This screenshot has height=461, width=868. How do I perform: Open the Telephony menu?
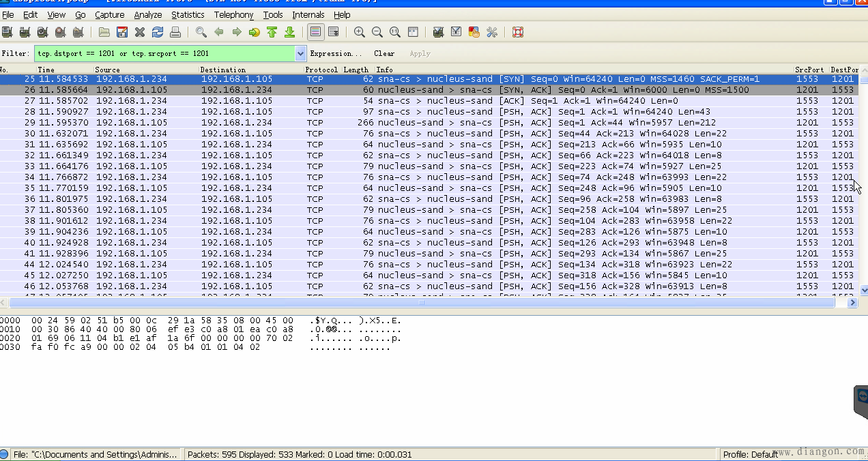coord(233,14)
